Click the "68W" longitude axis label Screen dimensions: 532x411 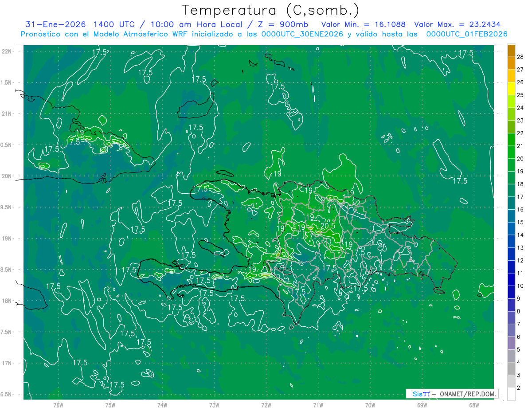tap(474, 405)
